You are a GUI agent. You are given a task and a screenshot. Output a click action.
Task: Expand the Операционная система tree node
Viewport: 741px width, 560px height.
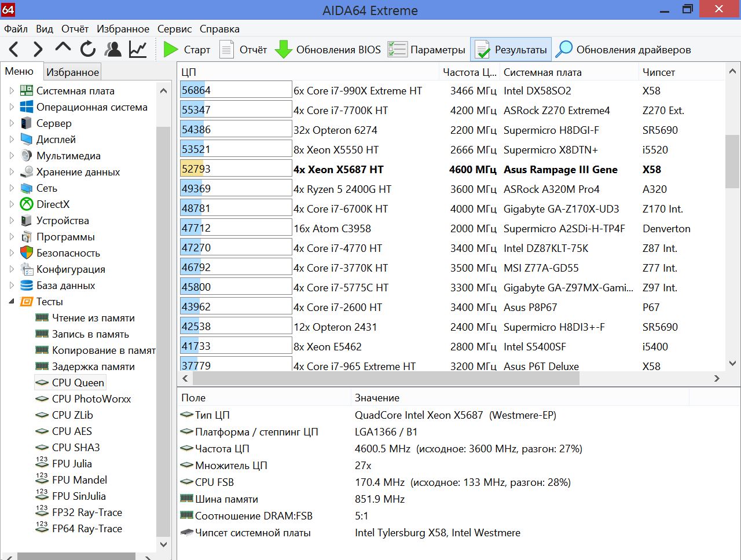[12, 107]
